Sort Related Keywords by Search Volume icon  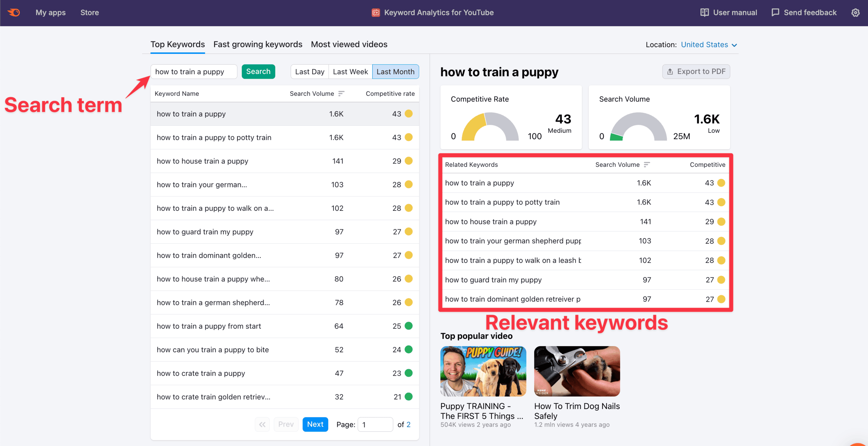click(x=647, y=165)
